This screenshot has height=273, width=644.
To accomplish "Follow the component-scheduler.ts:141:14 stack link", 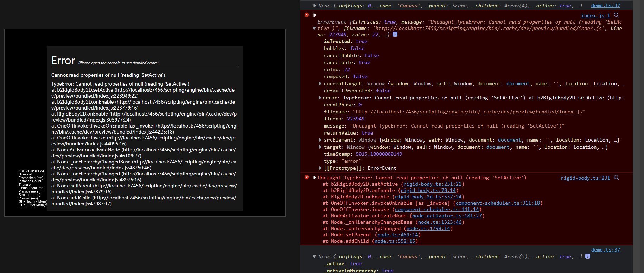I will tap(437, 209).
